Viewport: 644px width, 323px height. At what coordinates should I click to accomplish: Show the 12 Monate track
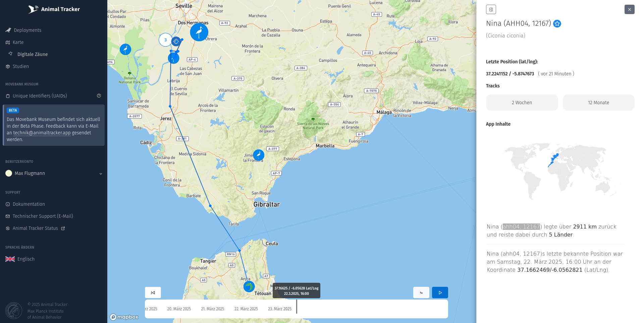click(x=598, y=103)
